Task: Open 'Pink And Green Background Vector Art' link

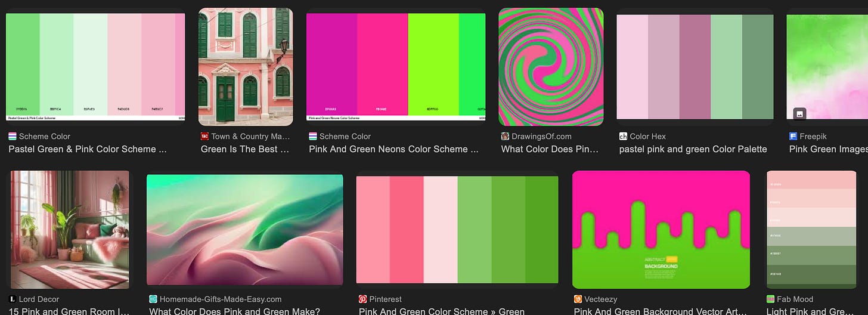Action: coord(660,311)
